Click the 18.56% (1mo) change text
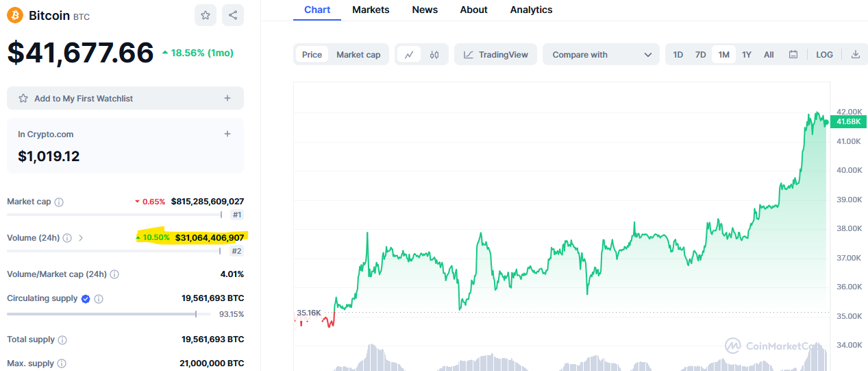Viewport: 868px width, 371px height. 197,52
